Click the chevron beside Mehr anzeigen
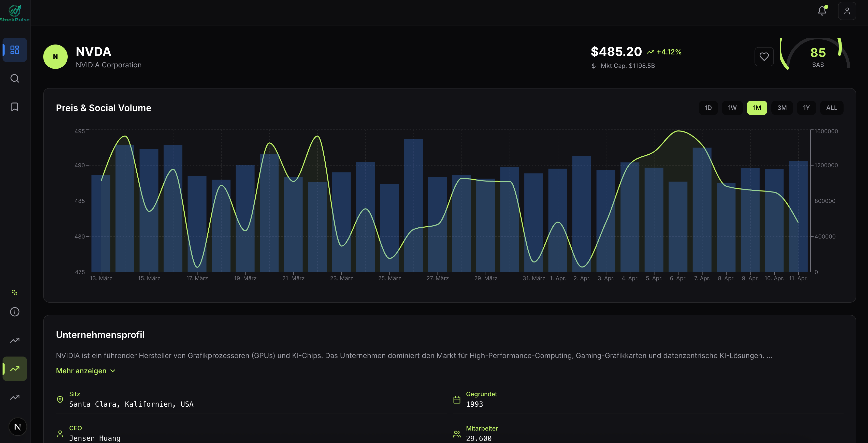 (x=112, y=371)
